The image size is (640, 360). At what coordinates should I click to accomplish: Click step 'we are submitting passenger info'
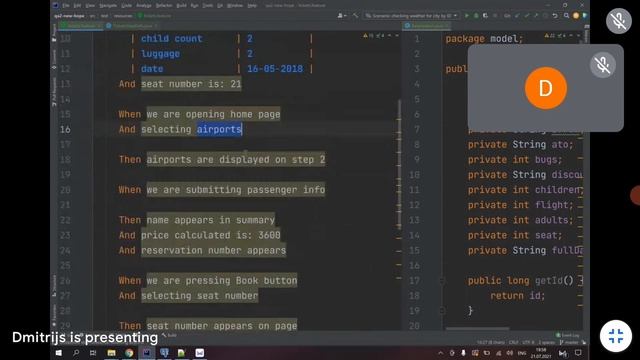pos(236,190)
